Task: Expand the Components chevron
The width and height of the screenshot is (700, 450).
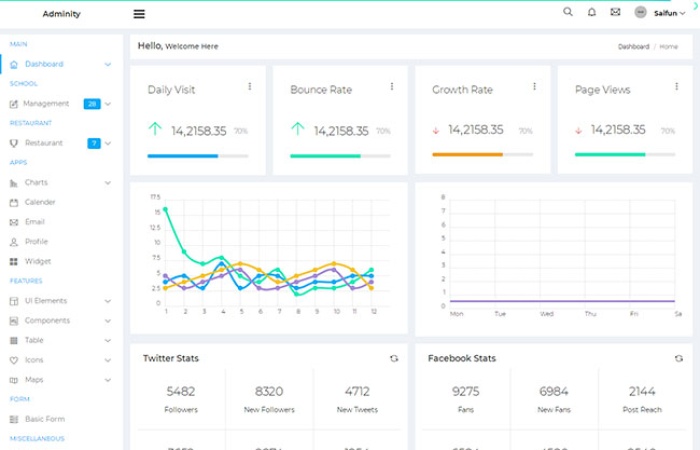Action: [108, 321]
